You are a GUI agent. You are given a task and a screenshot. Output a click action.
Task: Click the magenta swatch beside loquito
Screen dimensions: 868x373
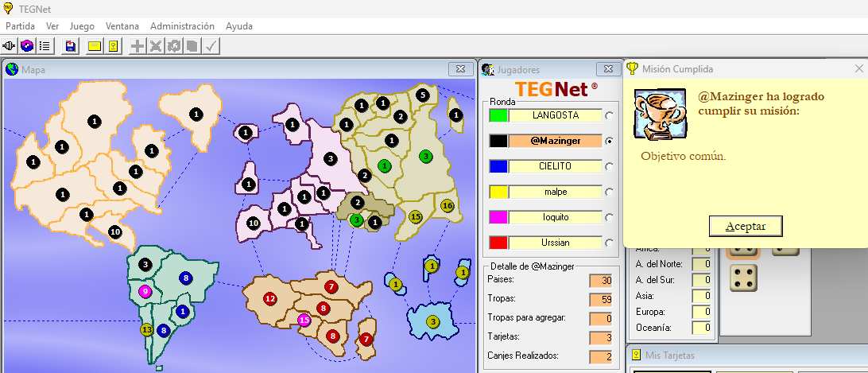click(498, 217)
